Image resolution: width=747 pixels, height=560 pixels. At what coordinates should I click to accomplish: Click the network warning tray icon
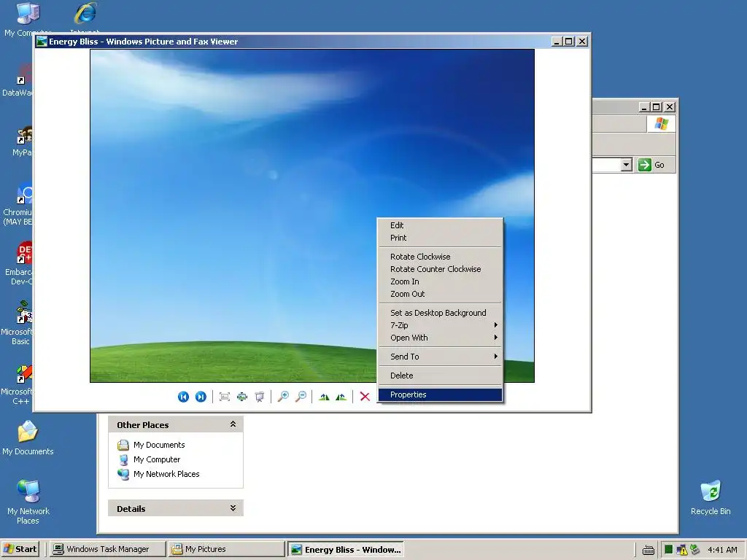click(x=682, y=550)
